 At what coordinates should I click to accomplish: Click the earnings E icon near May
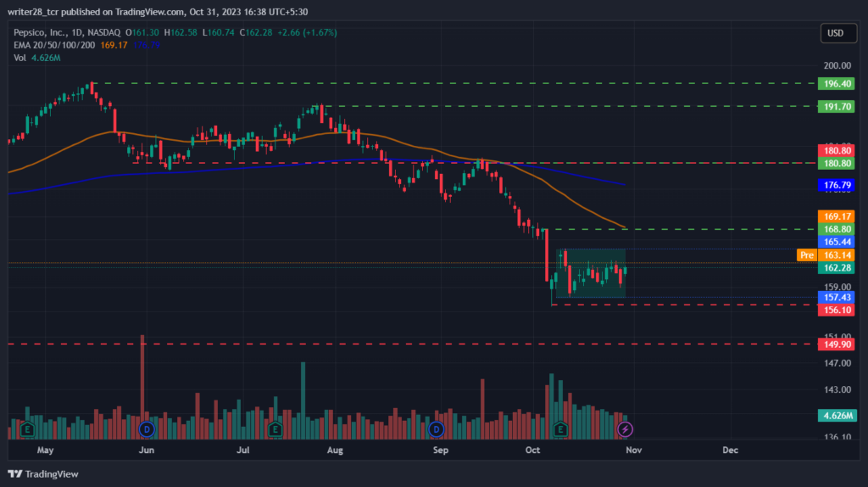(27, 429)
